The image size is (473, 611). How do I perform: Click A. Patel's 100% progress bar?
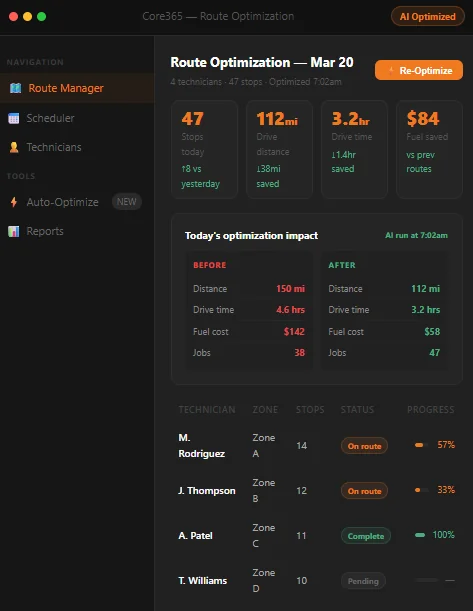pyautogui.click(x=420, y=535)
